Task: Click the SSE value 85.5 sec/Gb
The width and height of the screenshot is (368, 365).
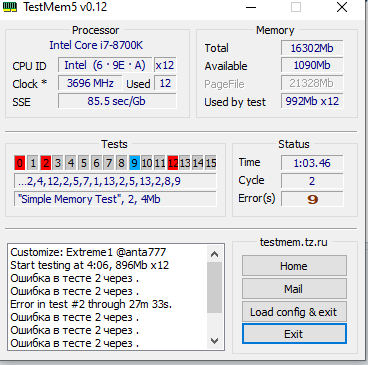Action: click(117, 101)
